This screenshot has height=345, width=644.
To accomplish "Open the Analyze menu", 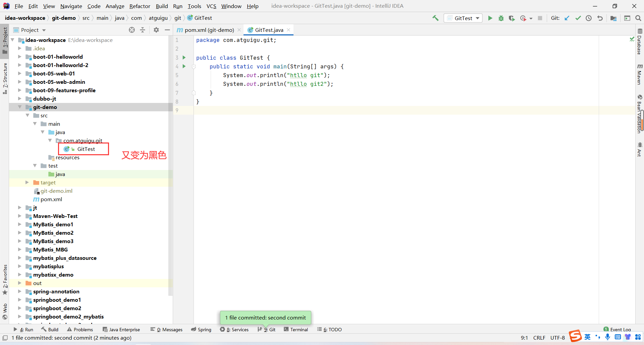I will [x=115, y=6].
